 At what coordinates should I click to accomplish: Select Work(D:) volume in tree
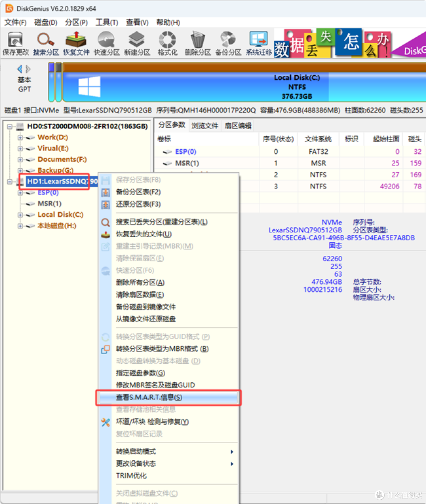52,138
